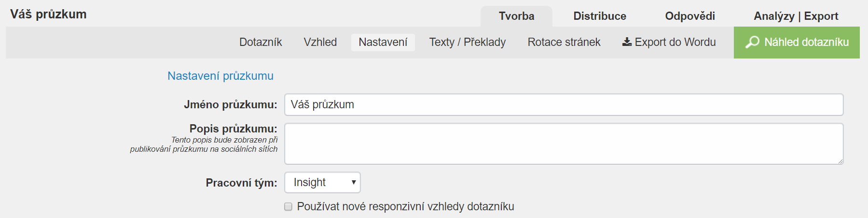Enable the new responsive questionnaire designs checkbox

[x=289, y=207]
